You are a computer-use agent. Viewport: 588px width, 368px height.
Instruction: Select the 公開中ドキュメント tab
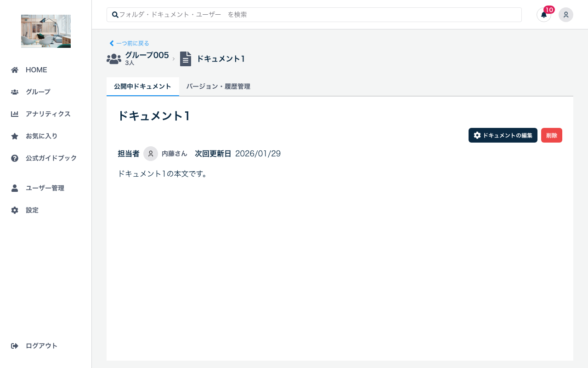click(x=143, y=86)
